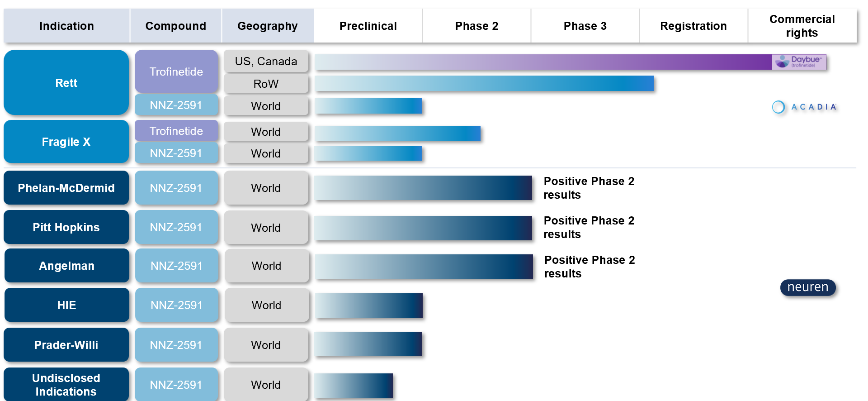868x401 pixels.
Task: Click the Trofinetide compound for Rett
Action: 176,72
